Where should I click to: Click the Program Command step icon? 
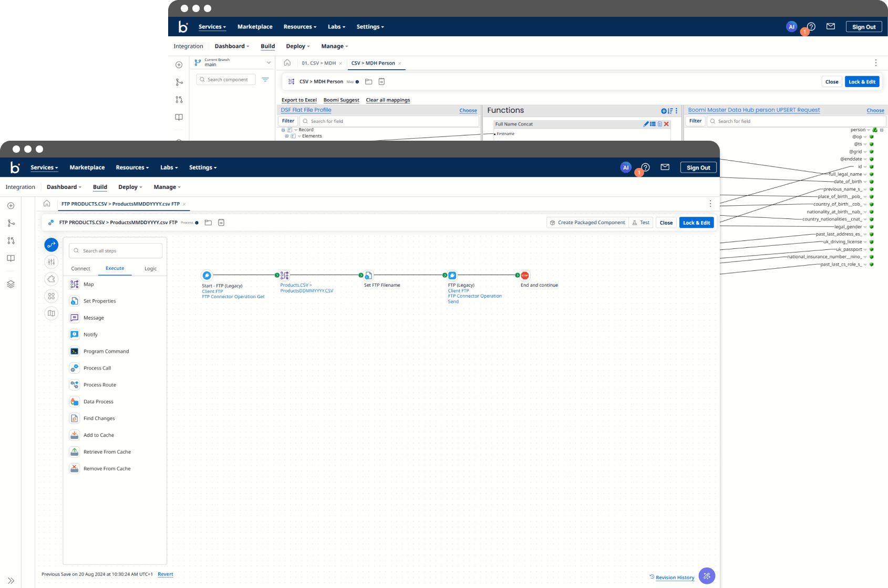click(75, 352)
